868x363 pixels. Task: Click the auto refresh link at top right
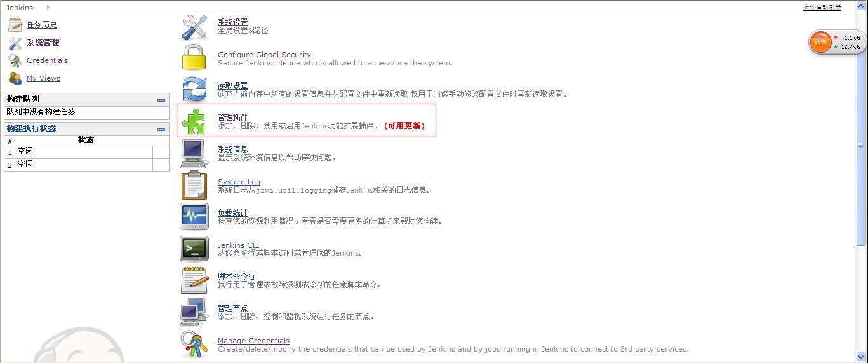tap(822, 8)
